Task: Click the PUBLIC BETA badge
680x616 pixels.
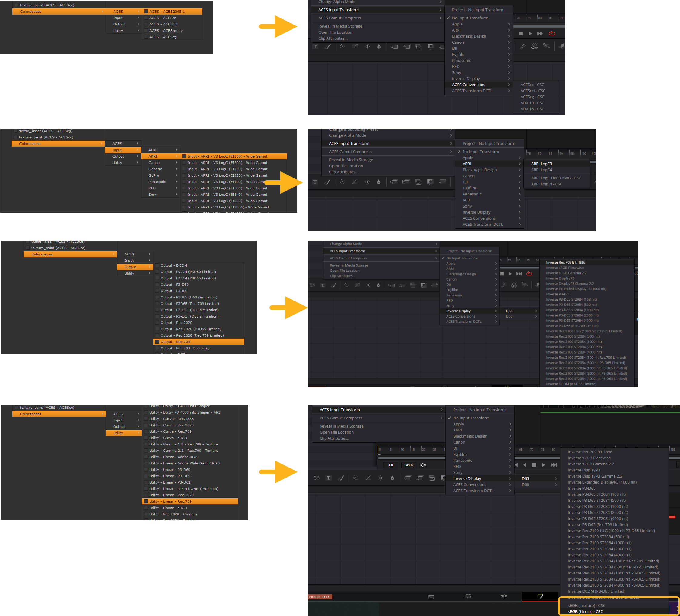Action: coord(320,597)
